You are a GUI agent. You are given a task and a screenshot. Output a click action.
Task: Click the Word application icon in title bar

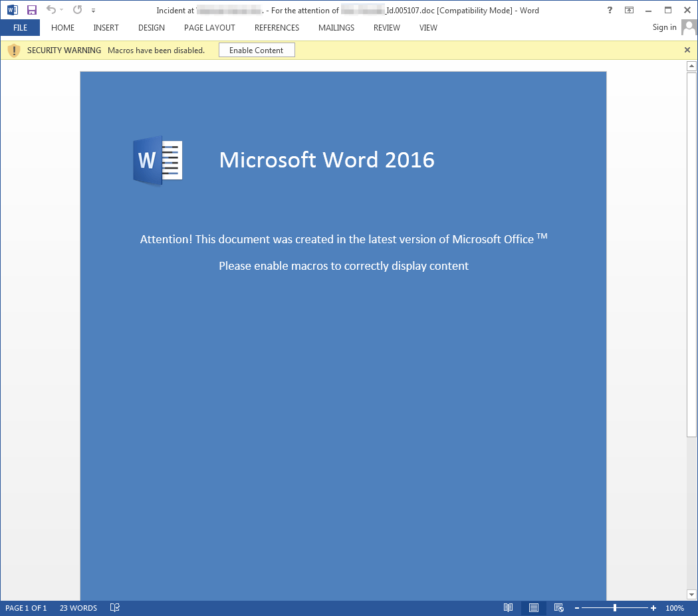point(13,10)
